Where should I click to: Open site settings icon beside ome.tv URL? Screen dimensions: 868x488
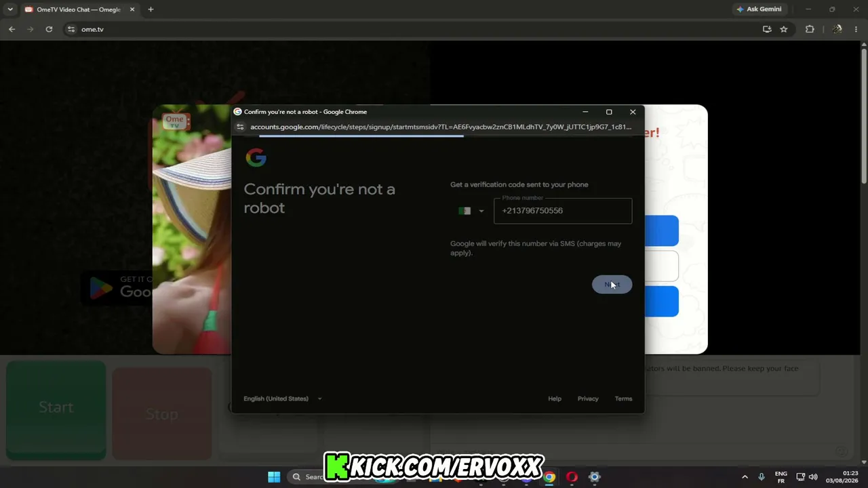(71, 29)
